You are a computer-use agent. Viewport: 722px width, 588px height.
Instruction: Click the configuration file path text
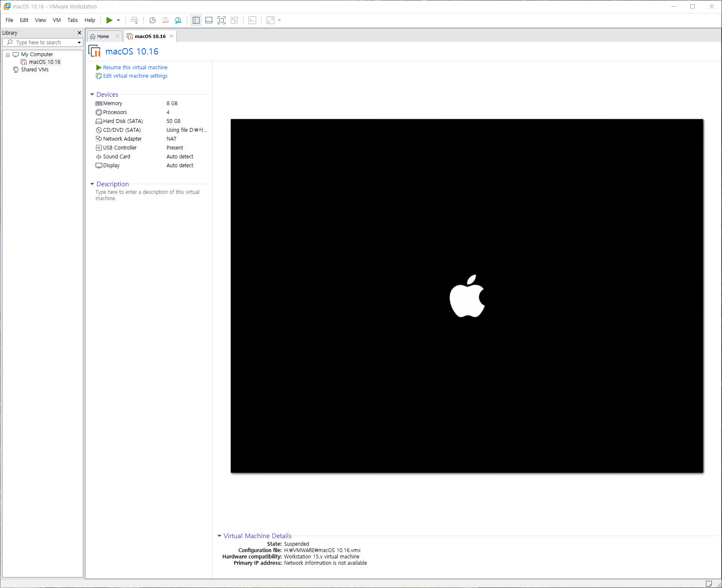coord(322,550)
